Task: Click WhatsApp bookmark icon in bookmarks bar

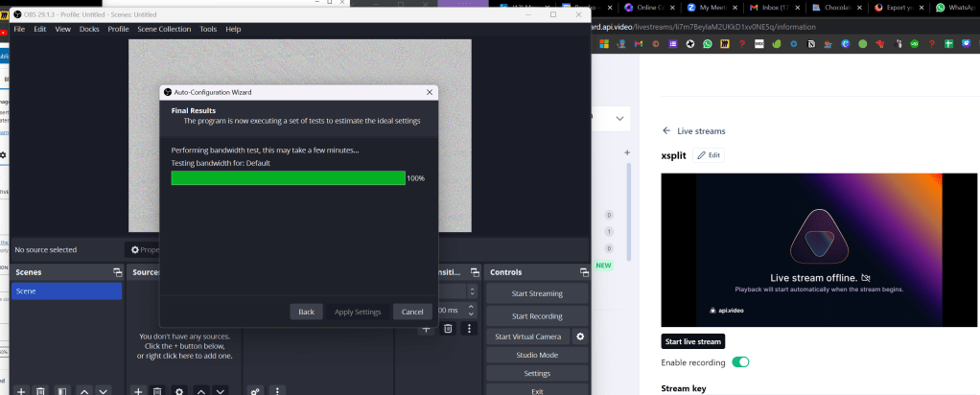Action: (x=707, y=44)
